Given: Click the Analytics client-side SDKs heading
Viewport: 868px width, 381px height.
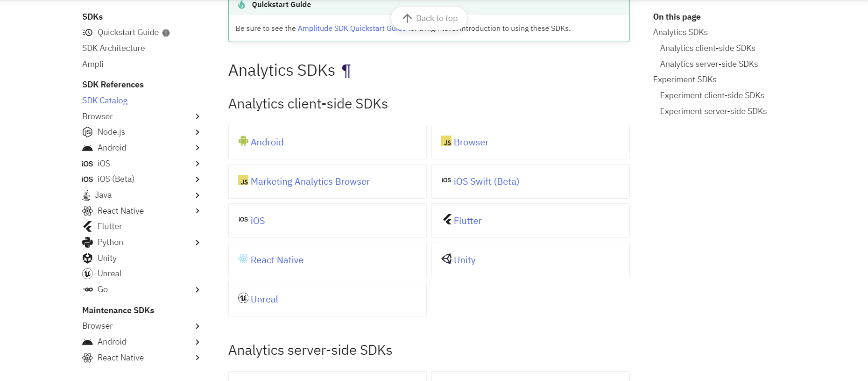Looking at the screenshot, I should click(x=308, y=104).
